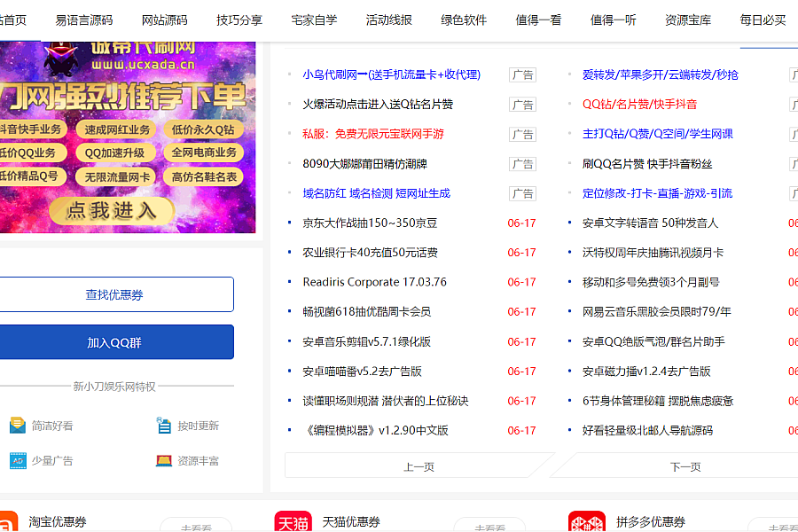Click 广告 tag beside 小鸟代刷网
This screenshot has width=798, height=532.
522,74
